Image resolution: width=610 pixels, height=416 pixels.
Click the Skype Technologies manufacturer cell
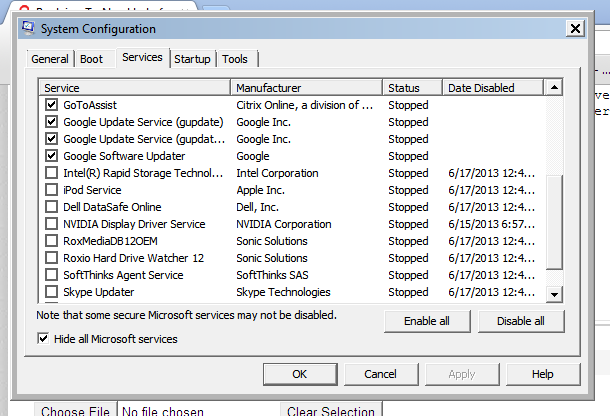tap(283, 292)
